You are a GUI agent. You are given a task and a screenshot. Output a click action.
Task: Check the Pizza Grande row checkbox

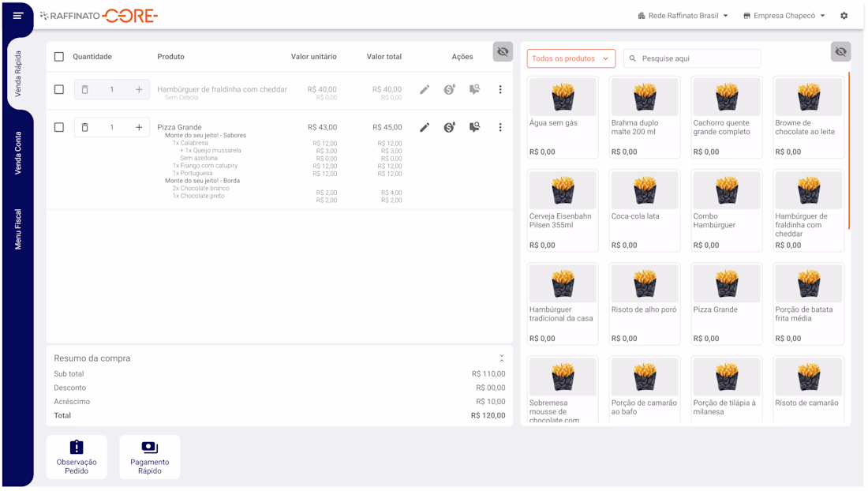[x=59, y=127]
